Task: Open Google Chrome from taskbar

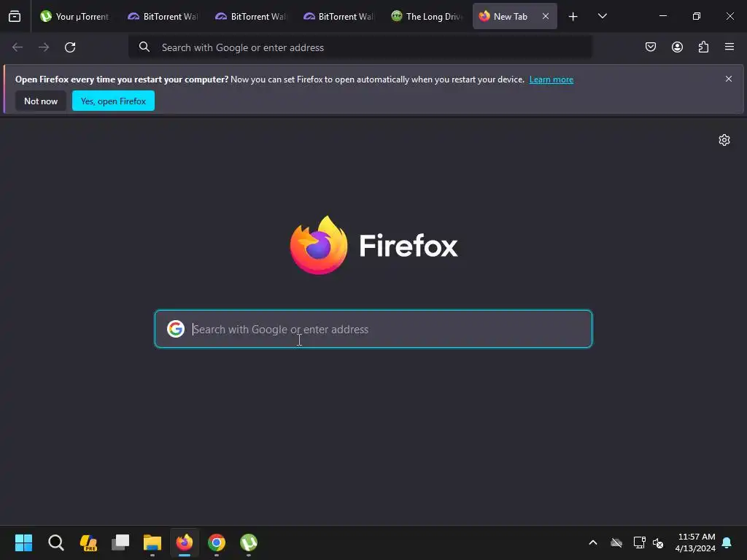Action: pos(217,542)
